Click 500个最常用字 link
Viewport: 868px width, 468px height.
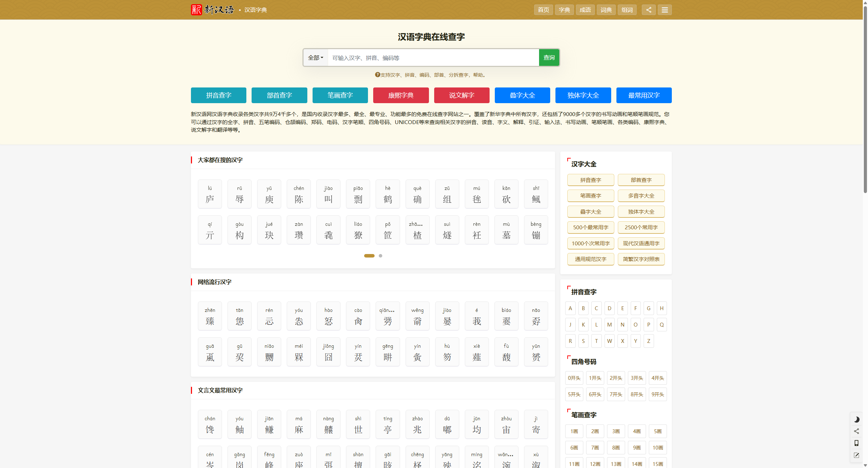pyautogui.click(x=591, y=228)
